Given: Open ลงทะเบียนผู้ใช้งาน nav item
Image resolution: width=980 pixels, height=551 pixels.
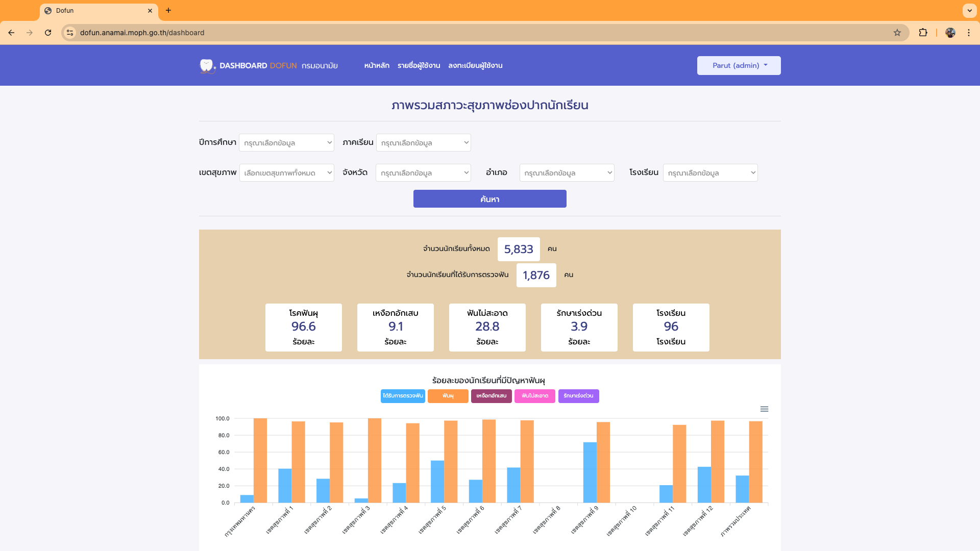Looking at the screenshot, I should coord(475,66).
